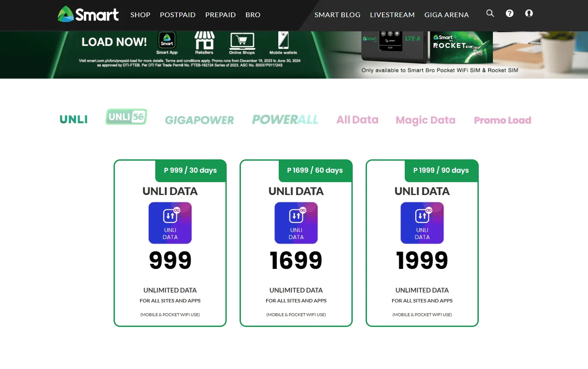Open the PREPAID menu
Viewport: 588px width, 369px height.
[x=220, y=15]
